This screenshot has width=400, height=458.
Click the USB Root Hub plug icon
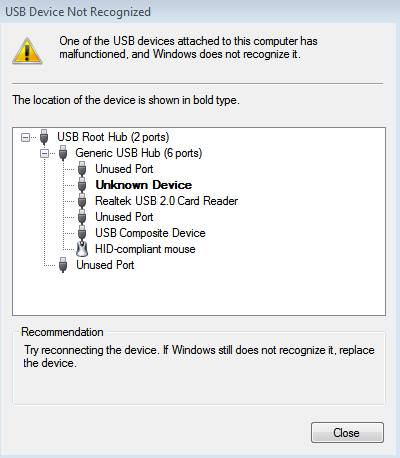point(44,137)
